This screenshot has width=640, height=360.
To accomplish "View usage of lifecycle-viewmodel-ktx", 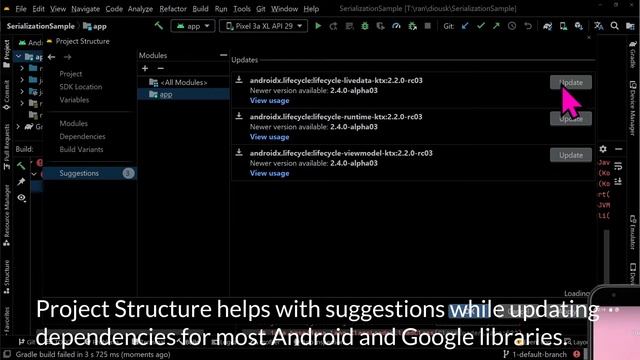I will 269,173.
